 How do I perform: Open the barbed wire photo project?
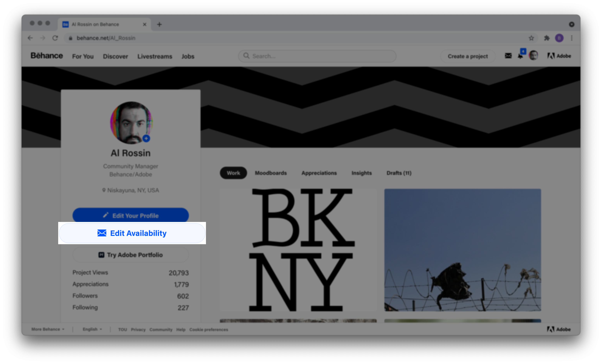coord(463,250)
